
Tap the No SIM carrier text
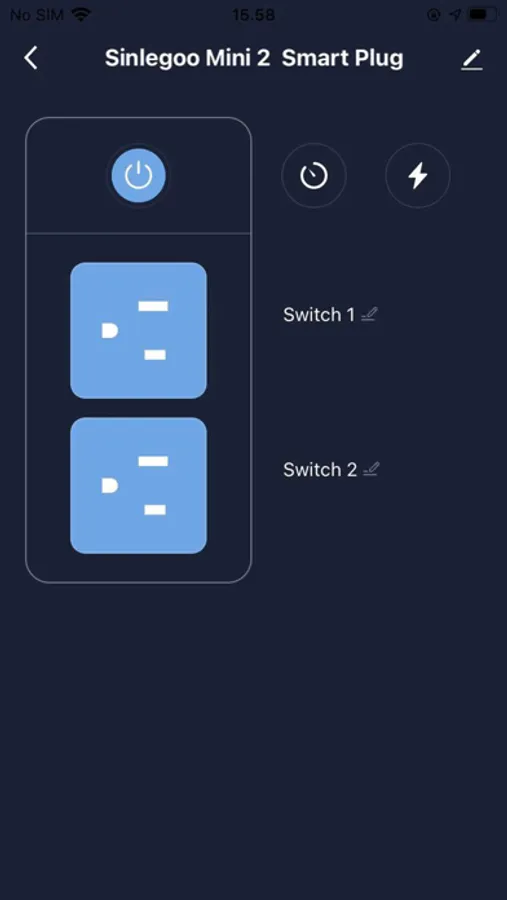(x=37, y=14)
